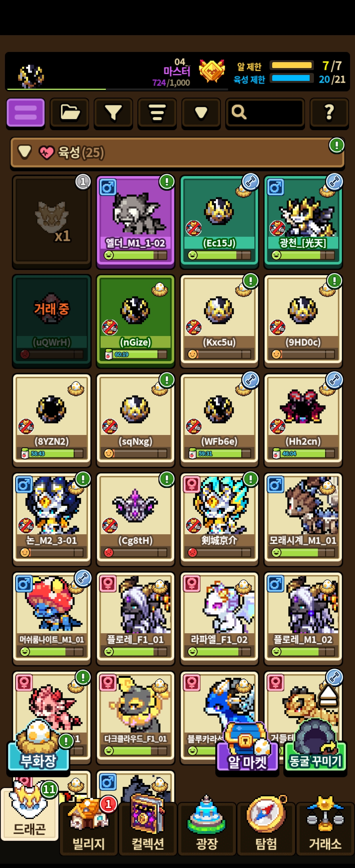
Task: Open the 알 마켓 egg market
Action: (x=247, y=747)
